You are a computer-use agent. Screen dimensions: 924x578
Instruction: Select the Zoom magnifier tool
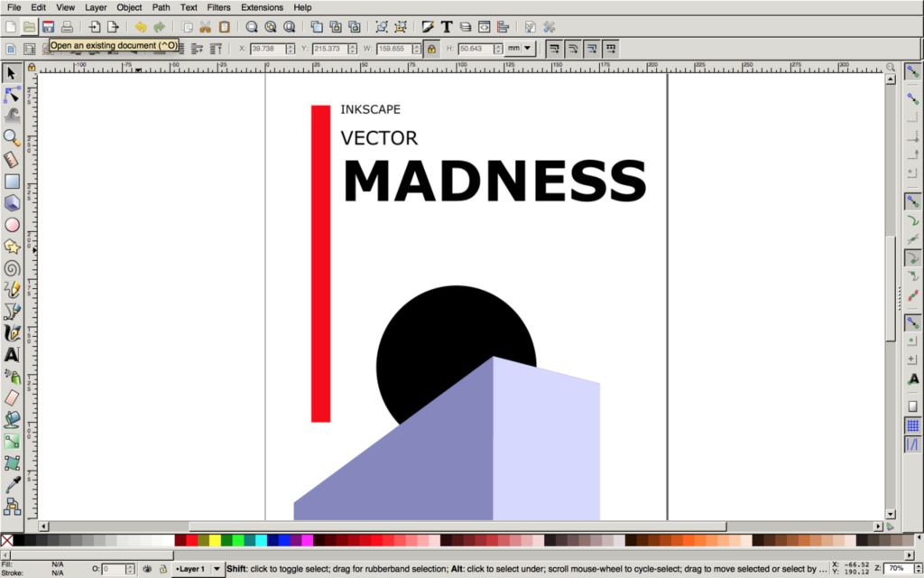point(12,138)
